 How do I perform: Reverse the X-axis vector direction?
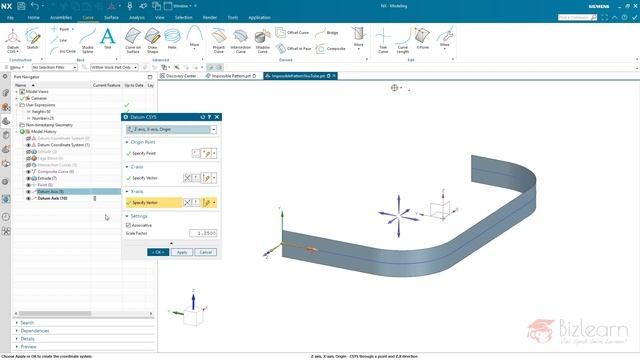(x=187, y=202)
